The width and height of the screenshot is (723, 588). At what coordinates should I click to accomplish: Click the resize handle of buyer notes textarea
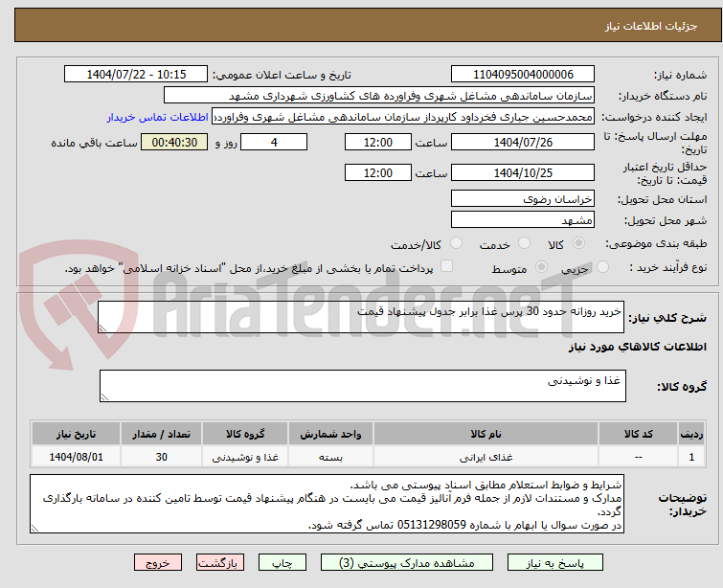(x=34, y=529)
